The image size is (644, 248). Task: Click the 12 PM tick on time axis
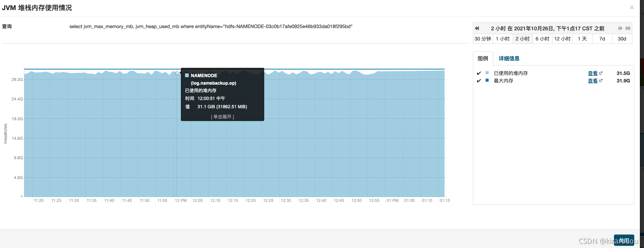click(x=181, y=201)
